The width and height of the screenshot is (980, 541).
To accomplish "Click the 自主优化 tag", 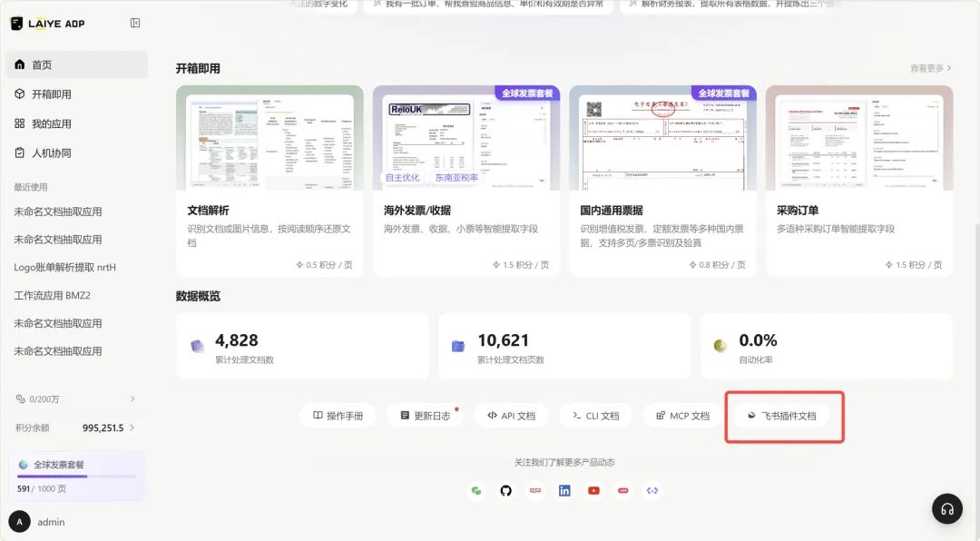I will click(x=403, y=178).
